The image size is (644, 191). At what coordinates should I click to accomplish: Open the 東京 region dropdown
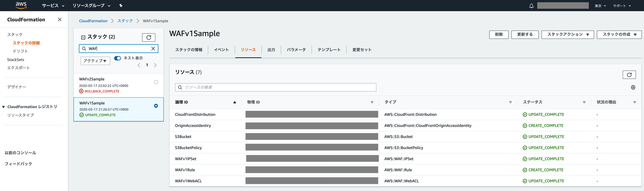pos(600,6)
